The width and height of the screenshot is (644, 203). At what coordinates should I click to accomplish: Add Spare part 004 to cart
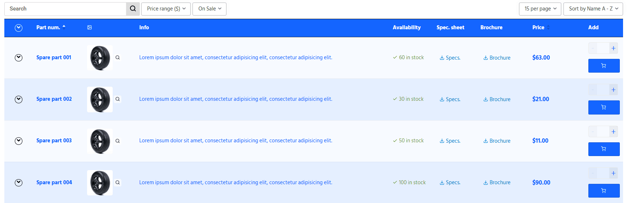604,191
